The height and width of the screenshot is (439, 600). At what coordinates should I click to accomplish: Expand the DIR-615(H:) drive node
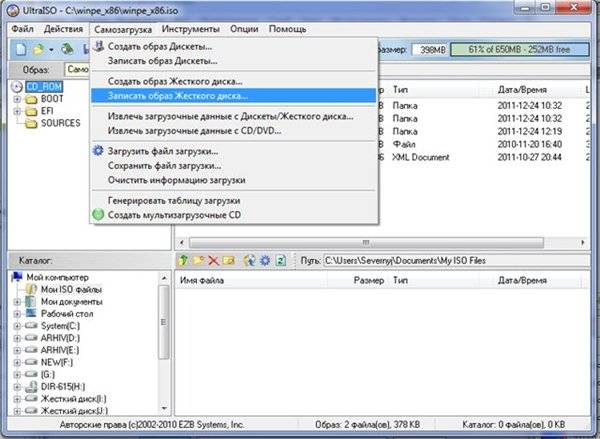point(17,387)
